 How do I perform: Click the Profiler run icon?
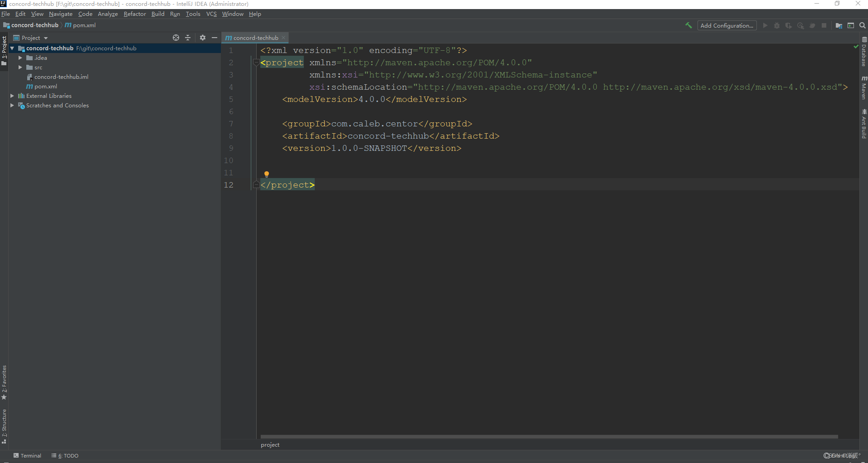[x=800, y=25]
